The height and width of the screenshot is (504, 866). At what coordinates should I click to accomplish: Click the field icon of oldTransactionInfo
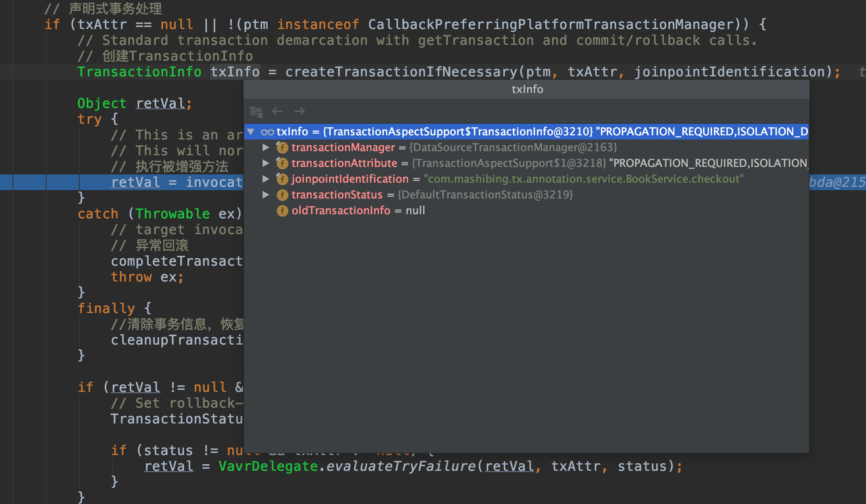[282, 211]
